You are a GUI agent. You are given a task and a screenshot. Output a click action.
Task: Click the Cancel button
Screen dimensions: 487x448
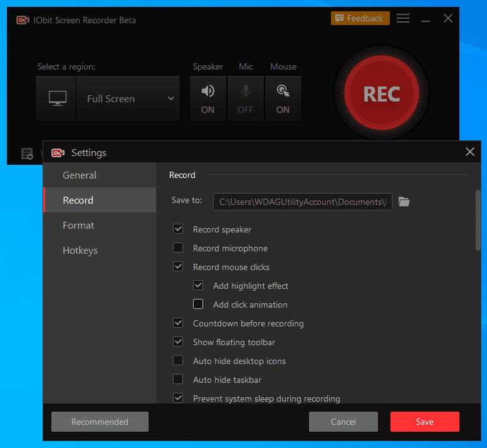[343, 422]
